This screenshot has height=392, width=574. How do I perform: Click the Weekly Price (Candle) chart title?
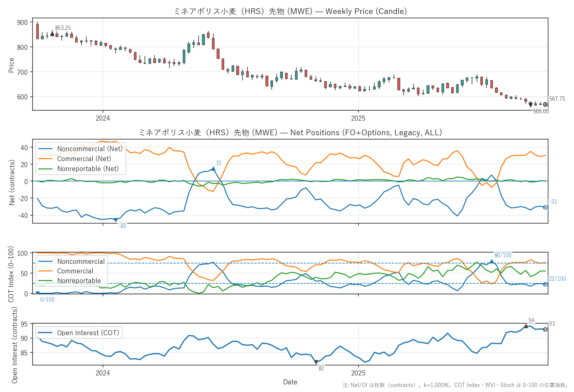click(x=290, y=11)
